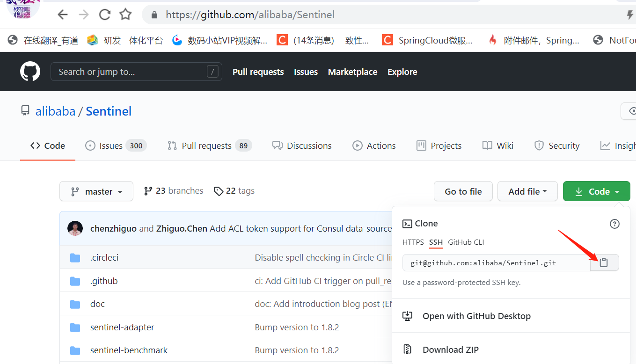Open the 数码小站VIP视频解 bookmark
Image resolution: width=636 pixels, height=364 pixels.
(220, 41)
